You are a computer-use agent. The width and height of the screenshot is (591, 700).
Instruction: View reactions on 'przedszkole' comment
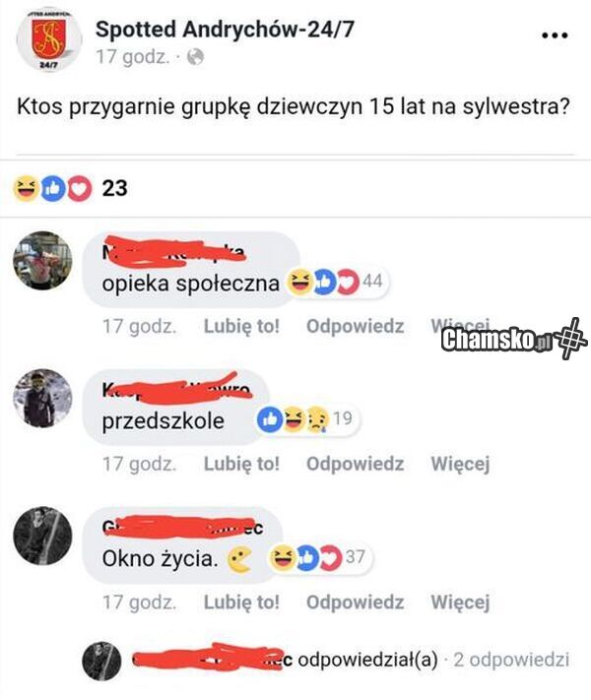coord(307,419)
